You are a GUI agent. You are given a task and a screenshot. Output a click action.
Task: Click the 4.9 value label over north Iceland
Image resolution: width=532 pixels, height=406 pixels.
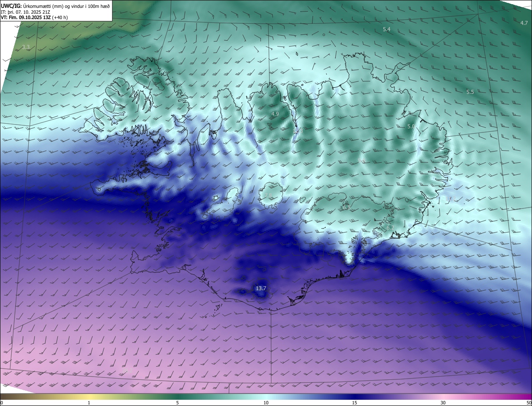coord(275,114)
